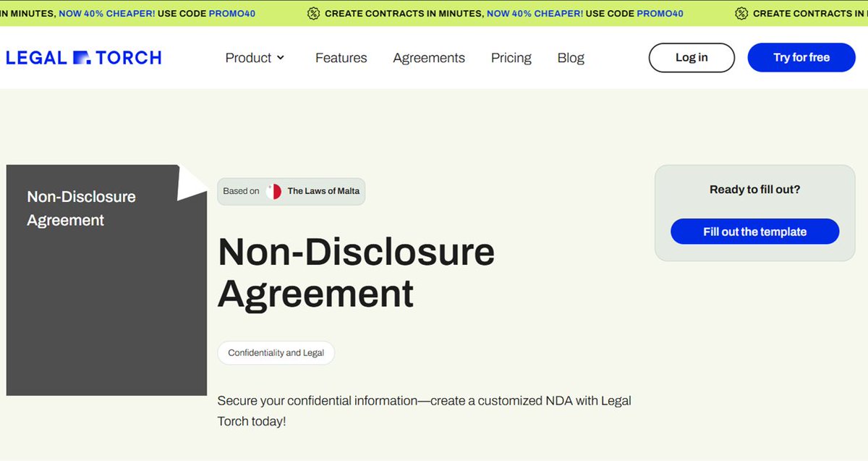Image resolution: width=868 pixels, height=461 pixels.
Task: Expand the Product menu chevron
Action: point(281,58)
